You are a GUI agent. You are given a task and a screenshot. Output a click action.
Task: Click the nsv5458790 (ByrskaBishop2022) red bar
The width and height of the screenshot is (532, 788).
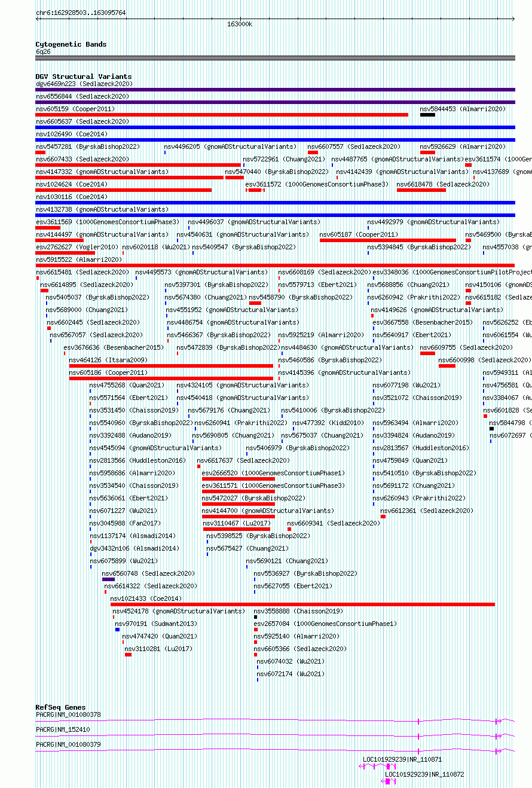click(x=255, y=303)
